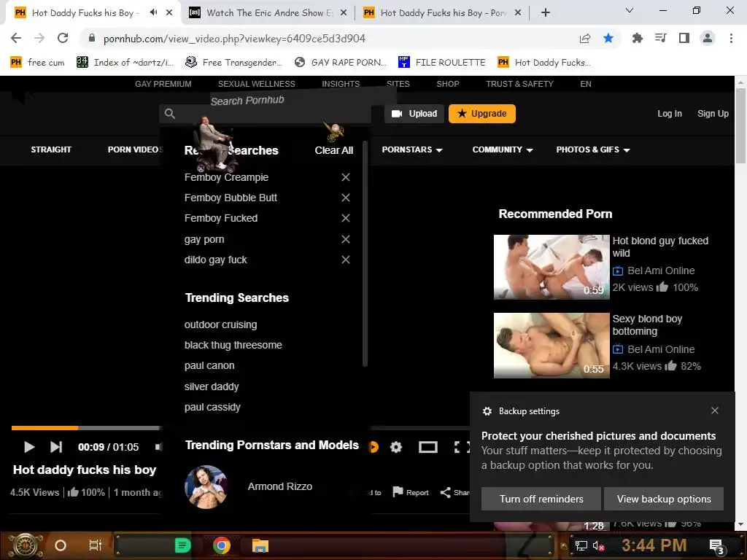Open the TRUST & SAFETY link
The height and width of the screenshot is (560, 747).
(519, 84)
